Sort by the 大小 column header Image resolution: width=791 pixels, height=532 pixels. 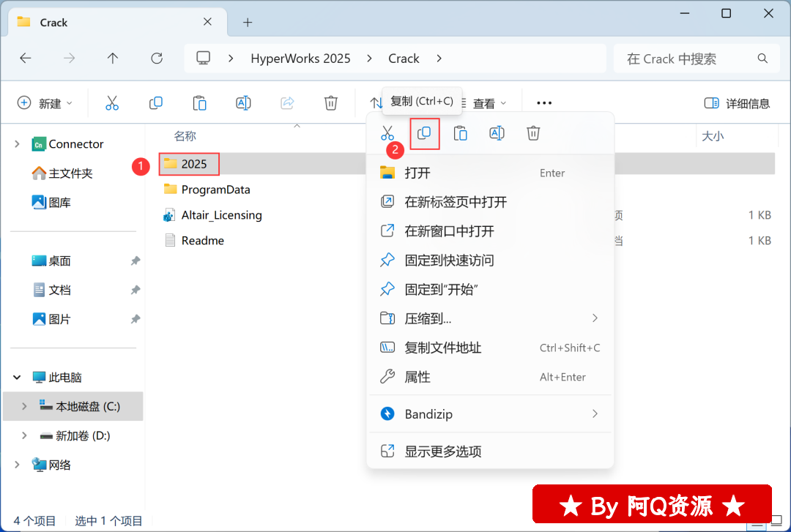click(x=713, y=136)
